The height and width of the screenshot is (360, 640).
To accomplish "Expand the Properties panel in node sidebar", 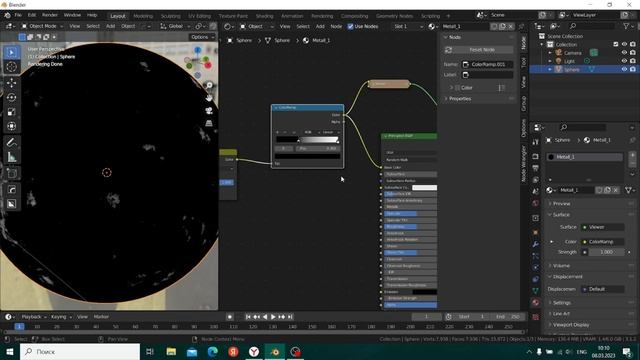I will [460, 99].
